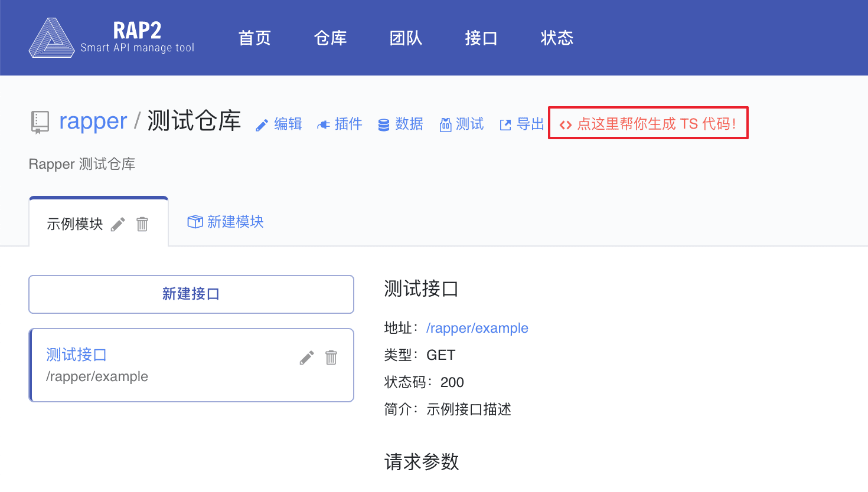Switch to the 示例模块 tab
This screenshot has width=868, height=492.
tap(75, 224)
